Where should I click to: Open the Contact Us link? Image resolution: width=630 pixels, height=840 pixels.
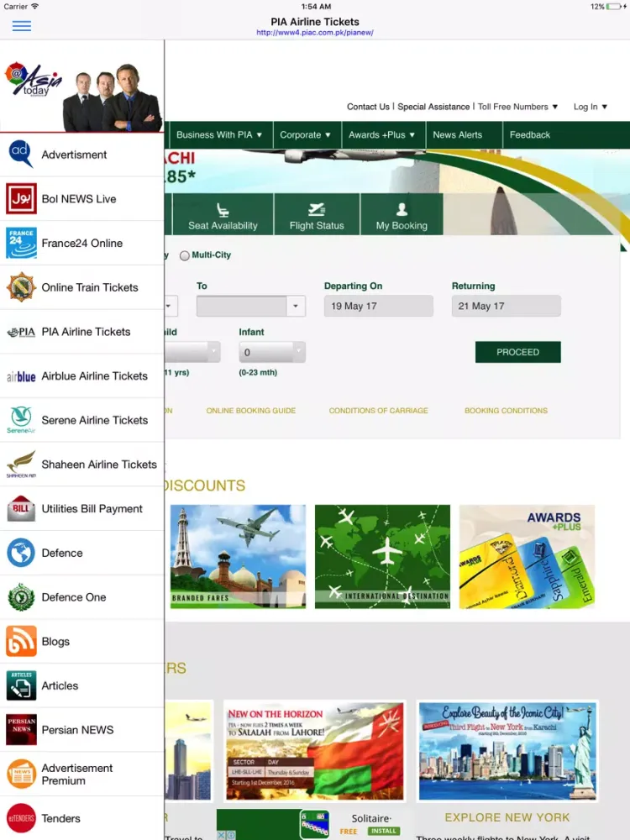click(368, 107)
